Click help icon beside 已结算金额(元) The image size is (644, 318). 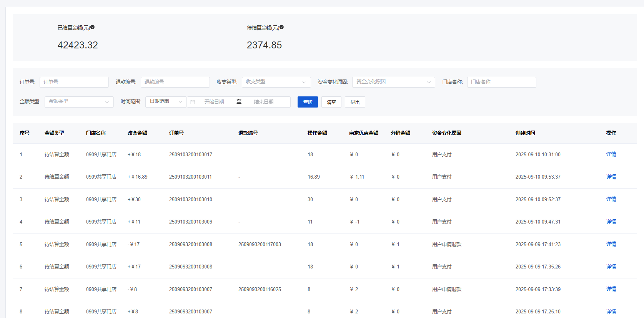point(92,27)
